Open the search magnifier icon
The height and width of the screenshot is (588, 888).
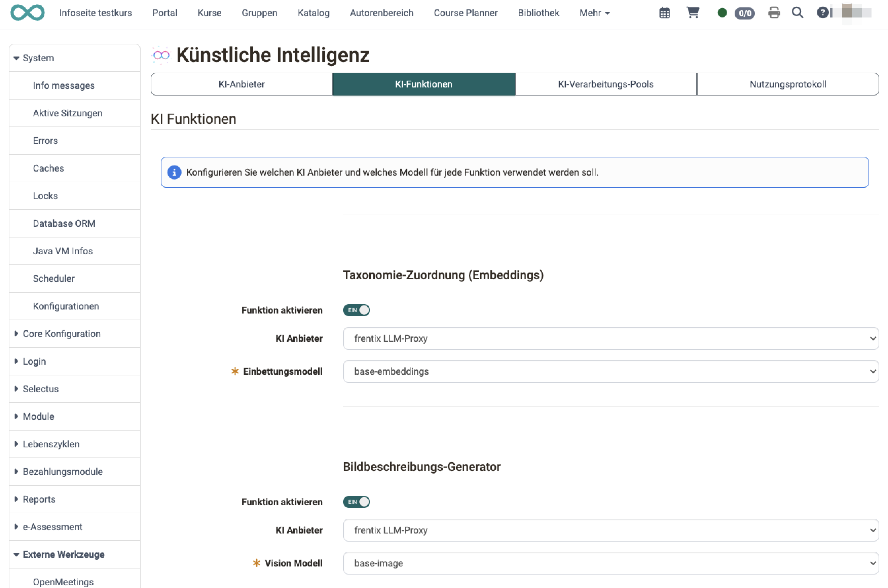(797, 13)
